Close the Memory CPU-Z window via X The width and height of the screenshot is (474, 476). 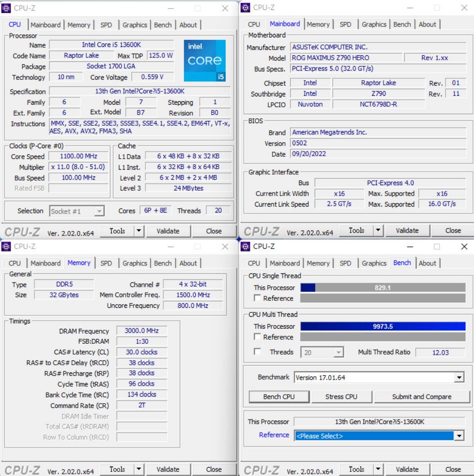[x=225, y=247]
